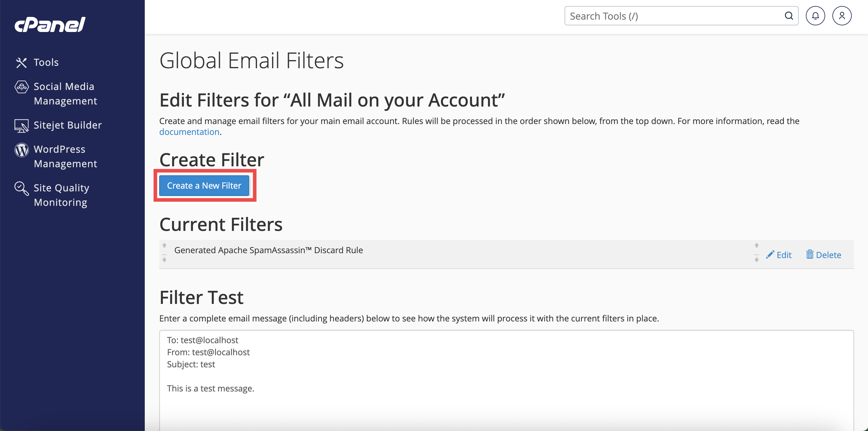This screenshot has height=431, width=868.
Task: Open notifications with the bell icon
Action: (x=815, y=16)
